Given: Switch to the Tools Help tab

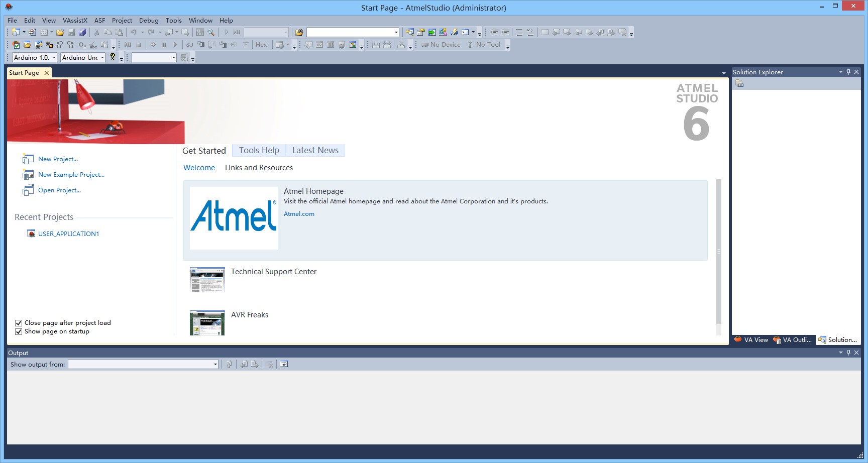Looking at the screenshot, I should pos(259,150).
